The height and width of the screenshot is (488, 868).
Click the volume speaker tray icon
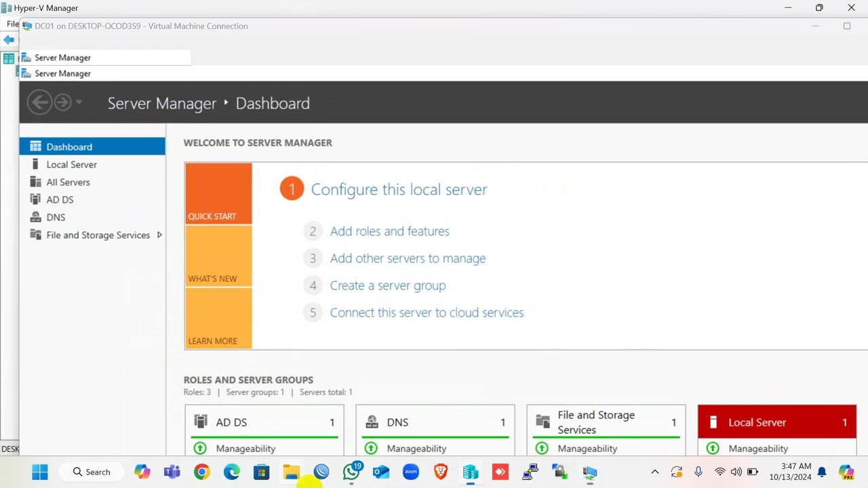click(736, 472)
